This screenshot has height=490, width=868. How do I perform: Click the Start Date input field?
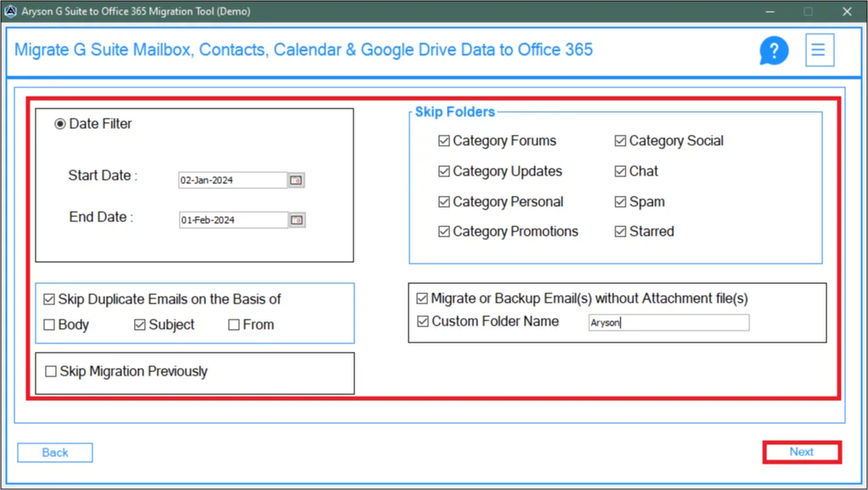[232, 180]
